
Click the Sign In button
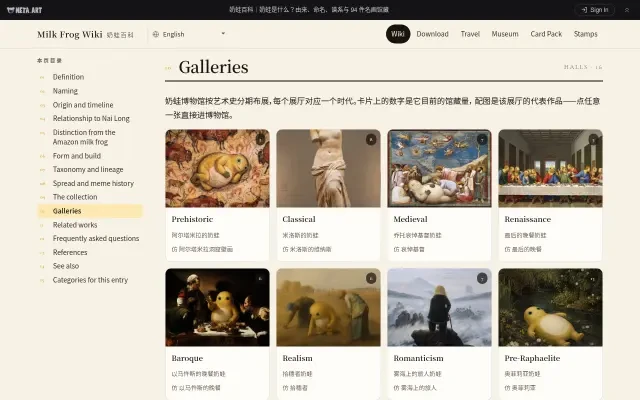595,10
